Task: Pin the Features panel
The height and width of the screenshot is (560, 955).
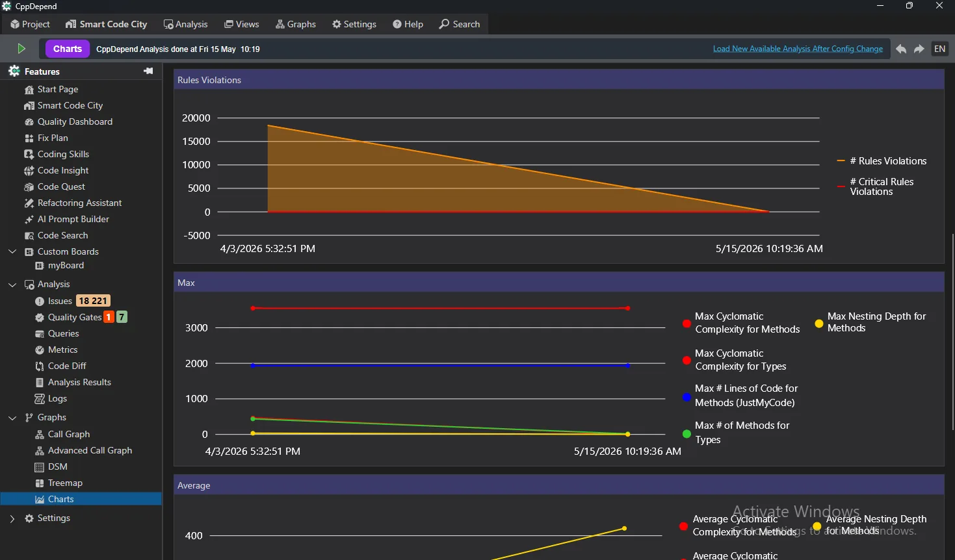Action: click(x=148, y=71)
